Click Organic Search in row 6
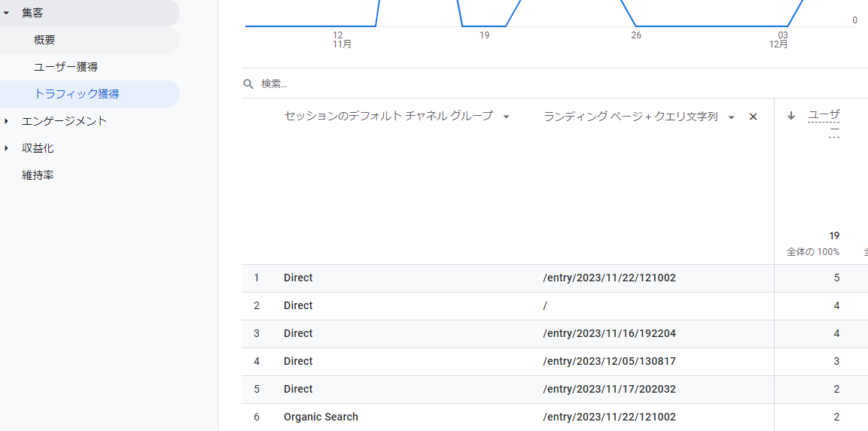 (x=321, y=417)
